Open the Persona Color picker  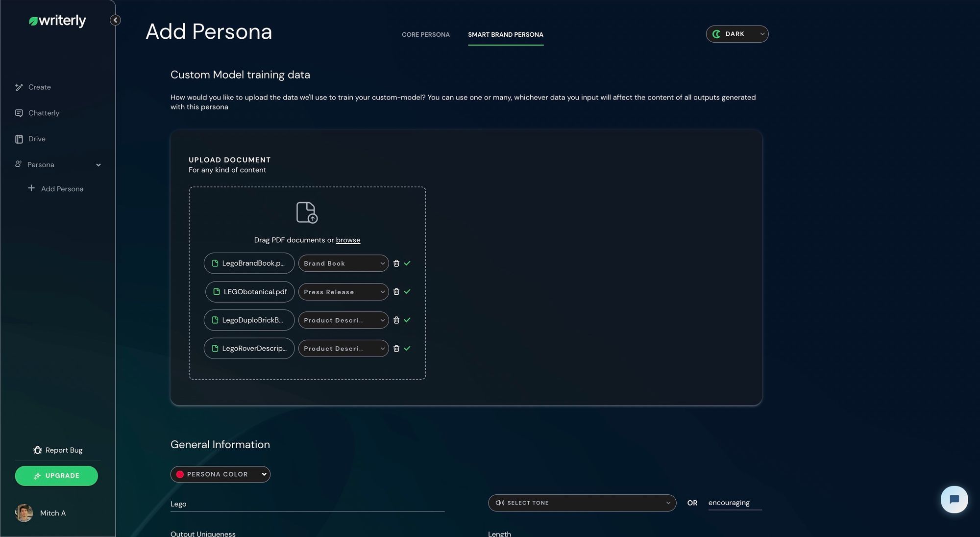click(220, 474)
